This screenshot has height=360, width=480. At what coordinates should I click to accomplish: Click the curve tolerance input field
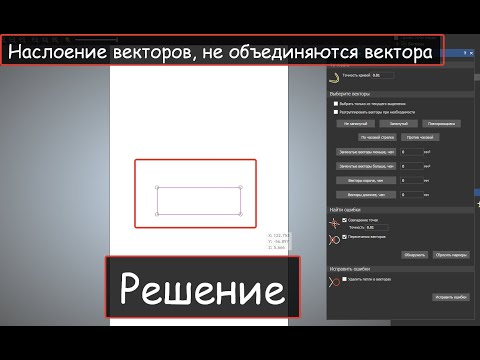click(383, 75)
